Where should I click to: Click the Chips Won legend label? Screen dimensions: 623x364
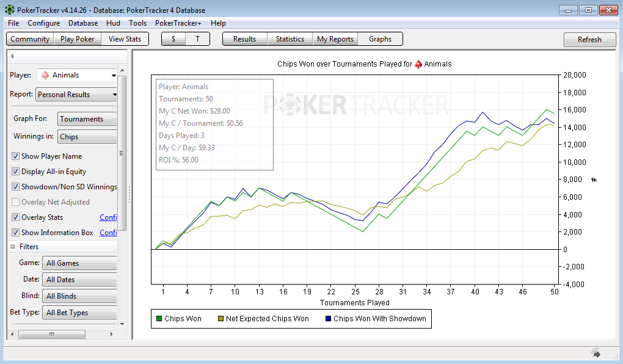(x=183, y=319)
